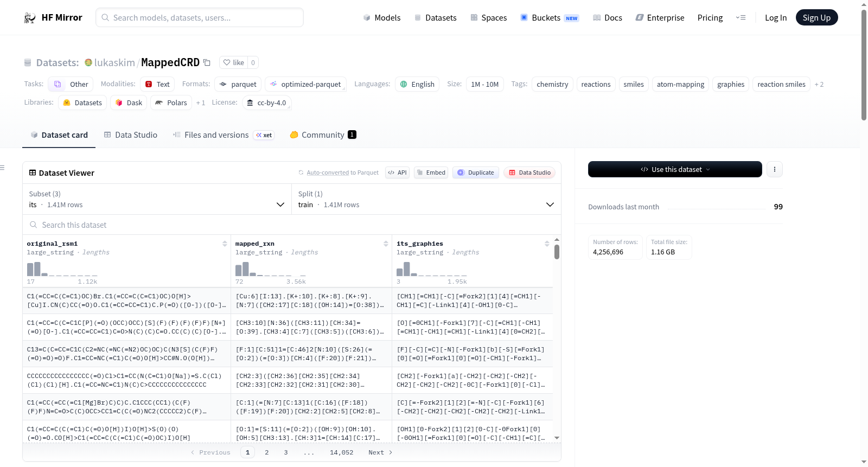Click the Dask library tag
868x467 pixels.
[129, 103]
